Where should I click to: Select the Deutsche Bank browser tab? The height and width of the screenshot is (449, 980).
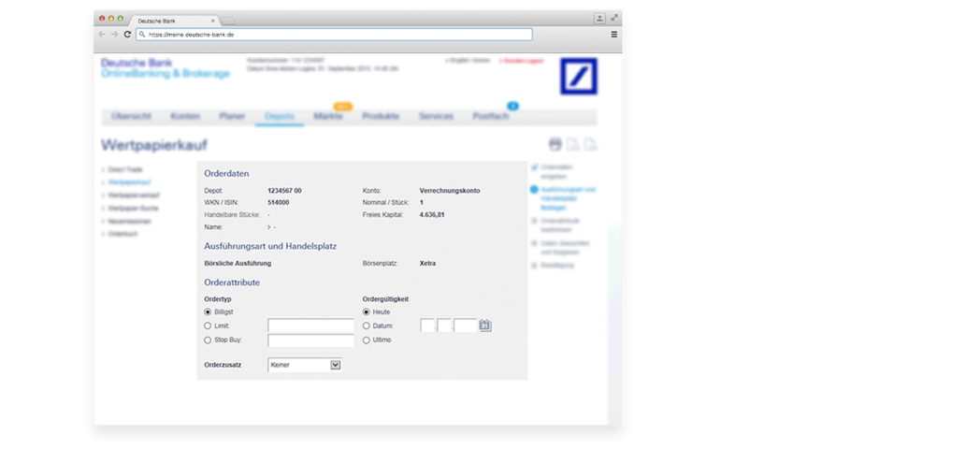click(173, 21)
